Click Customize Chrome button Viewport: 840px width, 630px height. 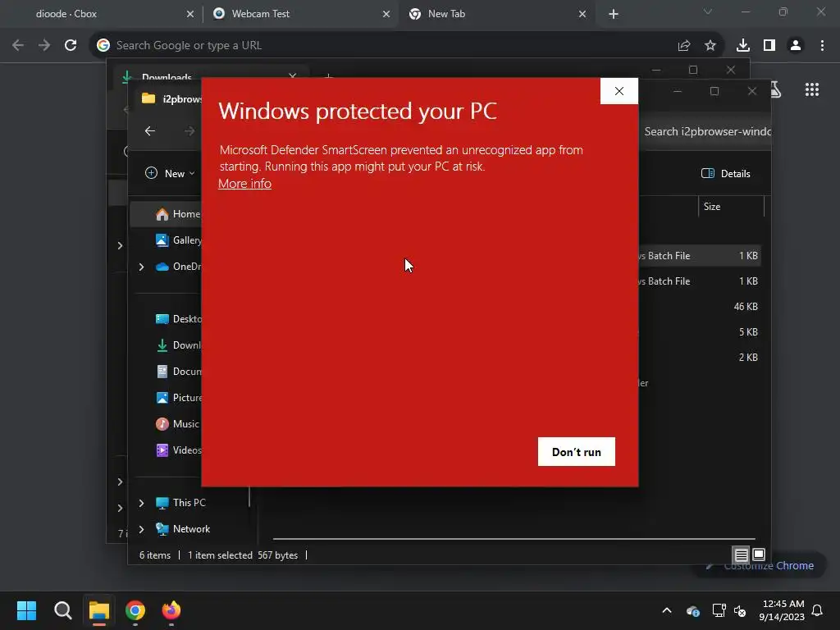click(760, 566)
